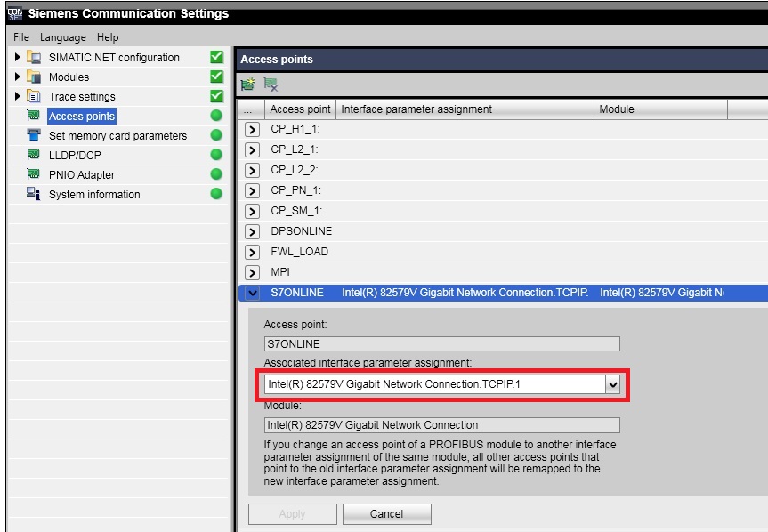Image resolution: width=768 pixels, height=532 pixels.
Task: Click green checkmark beside SIMATIC NET configuration
Action: 217,57
